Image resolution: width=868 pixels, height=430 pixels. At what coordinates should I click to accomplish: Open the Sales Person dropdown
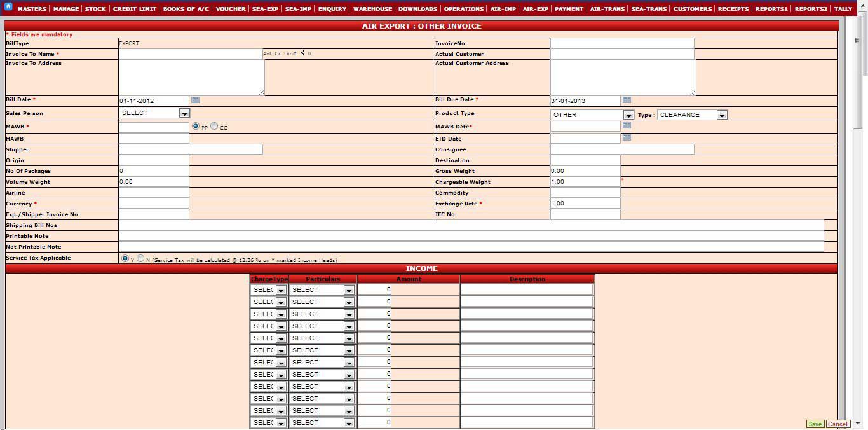pos(184,113)
